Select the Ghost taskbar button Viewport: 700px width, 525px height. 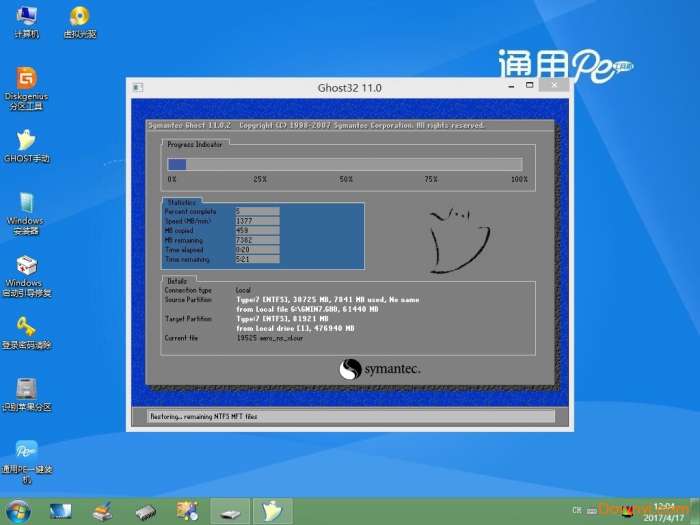(273, 512)
